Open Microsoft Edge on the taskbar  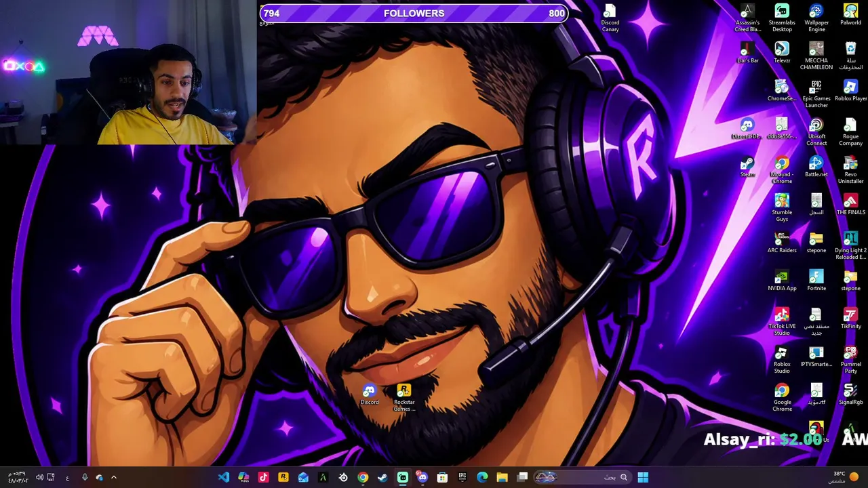482,477
